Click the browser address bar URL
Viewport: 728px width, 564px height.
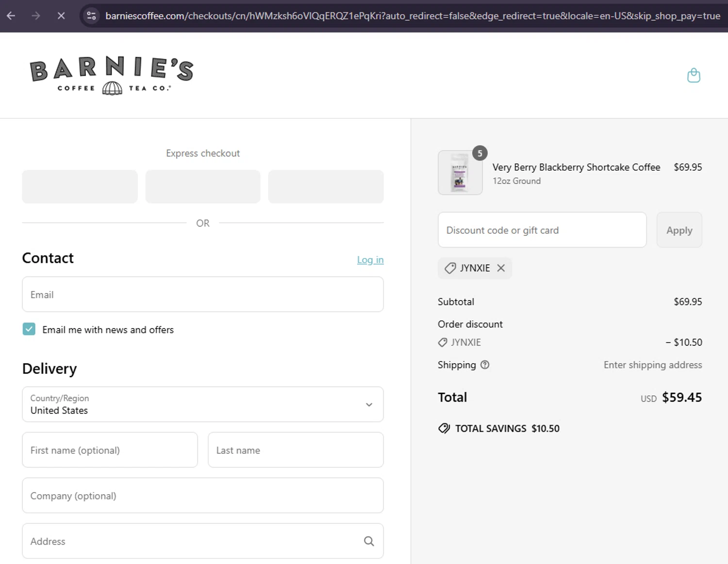click(x=413, y=16)
